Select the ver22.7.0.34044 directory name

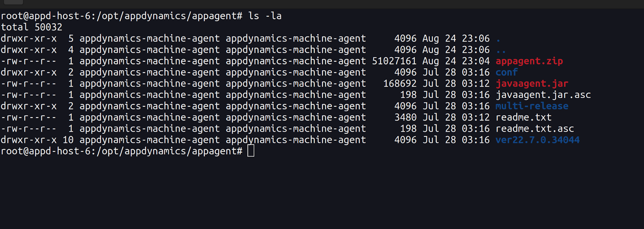[x=537, y=140]
